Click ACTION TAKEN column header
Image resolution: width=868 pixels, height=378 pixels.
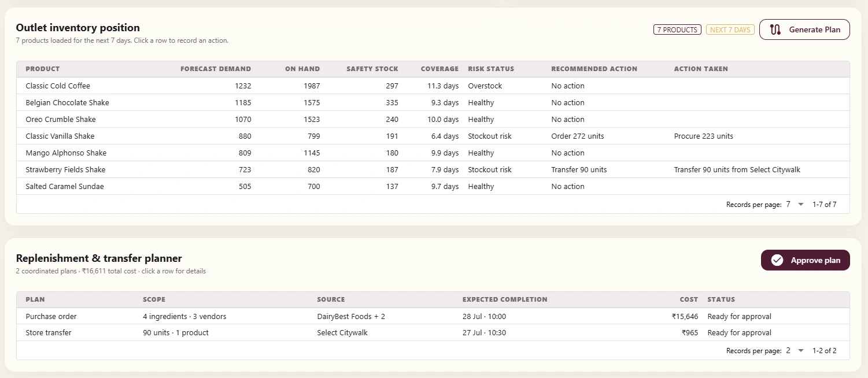pyautogui.click(x=701, y=69)
